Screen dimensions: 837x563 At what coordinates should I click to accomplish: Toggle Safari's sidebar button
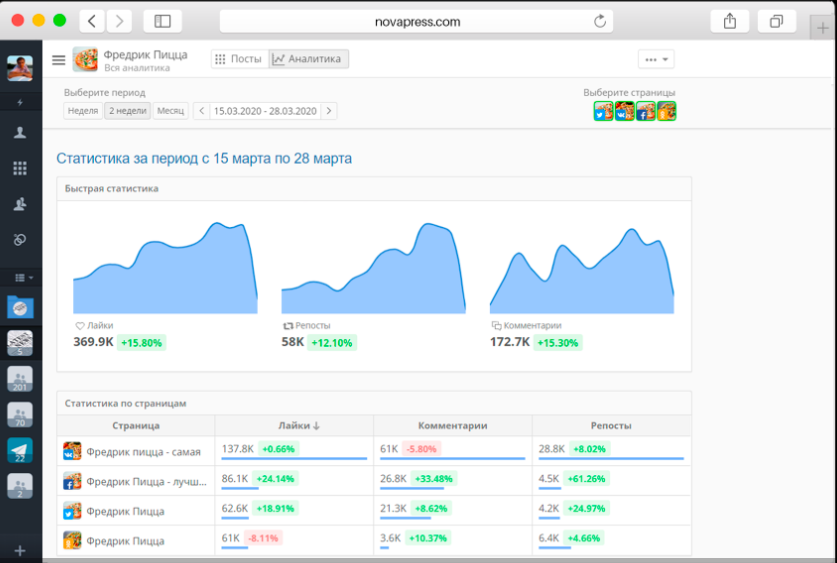[x=162, y=21]
